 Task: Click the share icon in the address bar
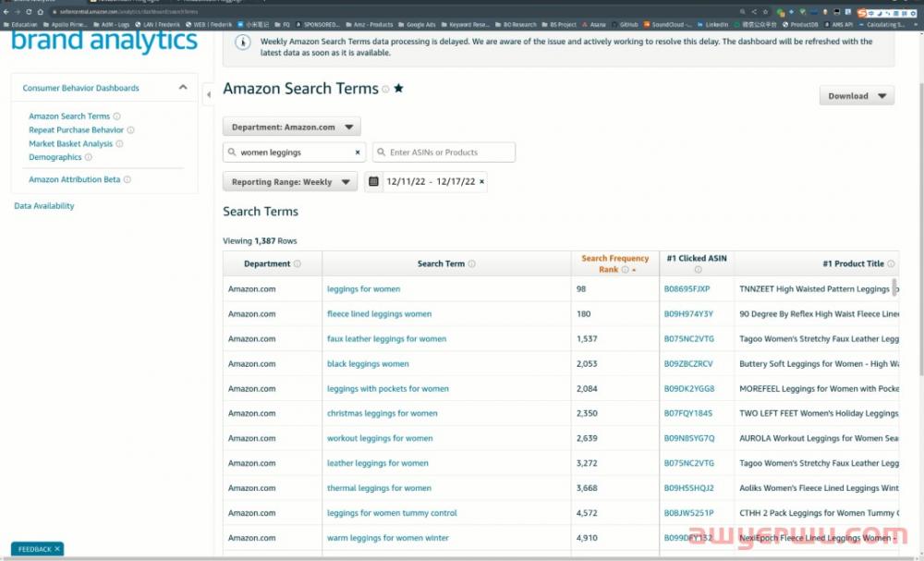point(754,12)
